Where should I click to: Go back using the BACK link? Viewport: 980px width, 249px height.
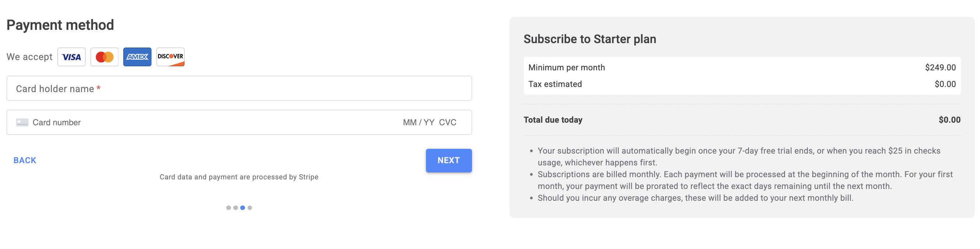click(x=25, y=161)
